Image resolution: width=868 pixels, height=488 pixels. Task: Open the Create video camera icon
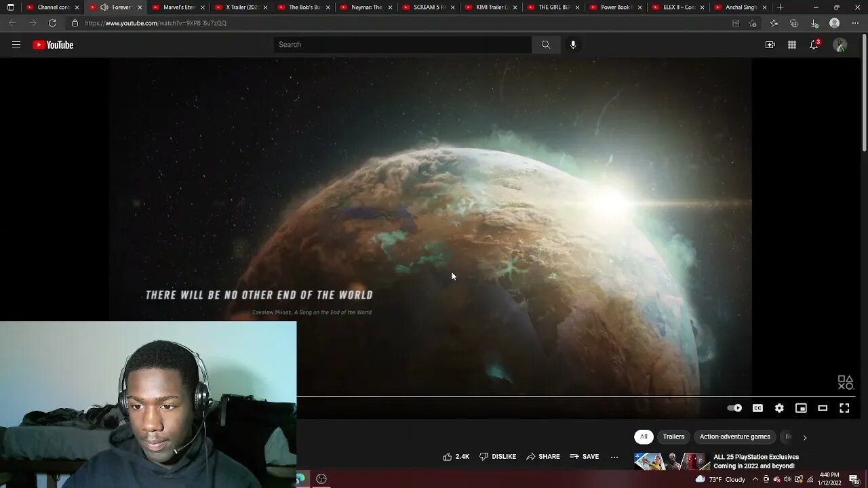click(770, 45)
